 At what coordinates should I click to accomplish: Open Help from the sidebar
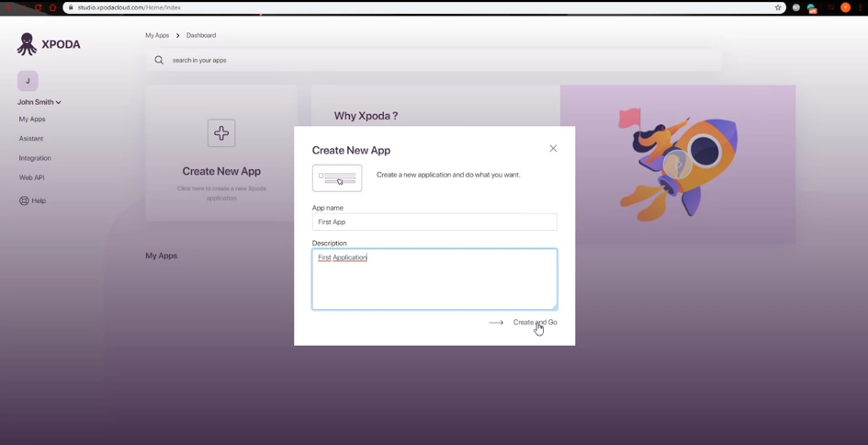click(32, 200)
